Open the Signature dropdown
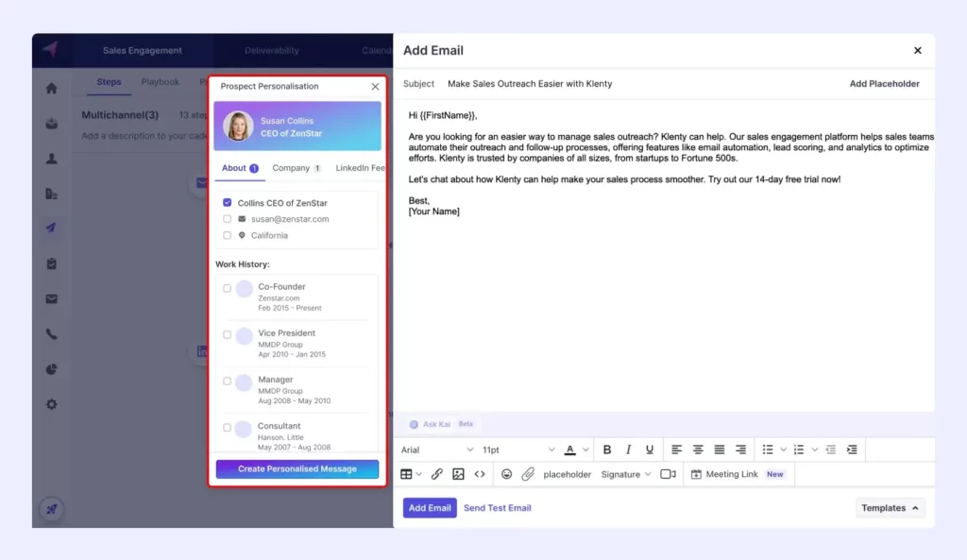The image size is (967, 560). pos(626,474)
